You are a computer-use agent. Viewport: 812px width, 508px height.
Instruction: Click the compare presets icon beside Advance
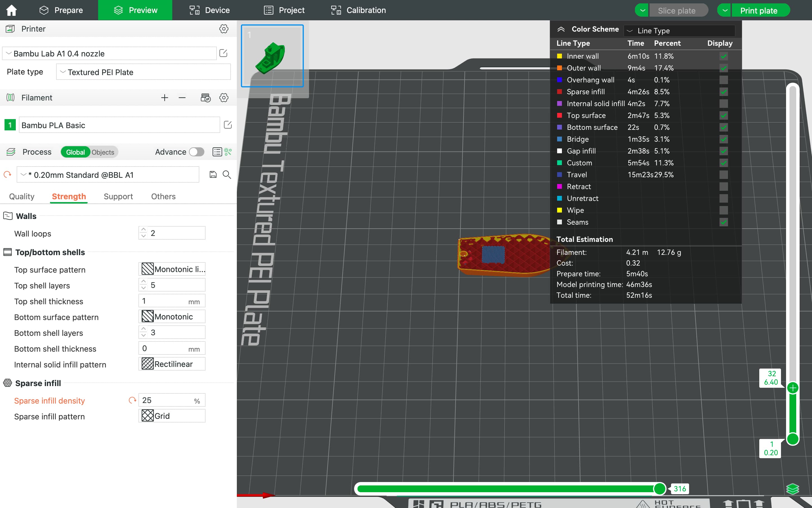228,152
